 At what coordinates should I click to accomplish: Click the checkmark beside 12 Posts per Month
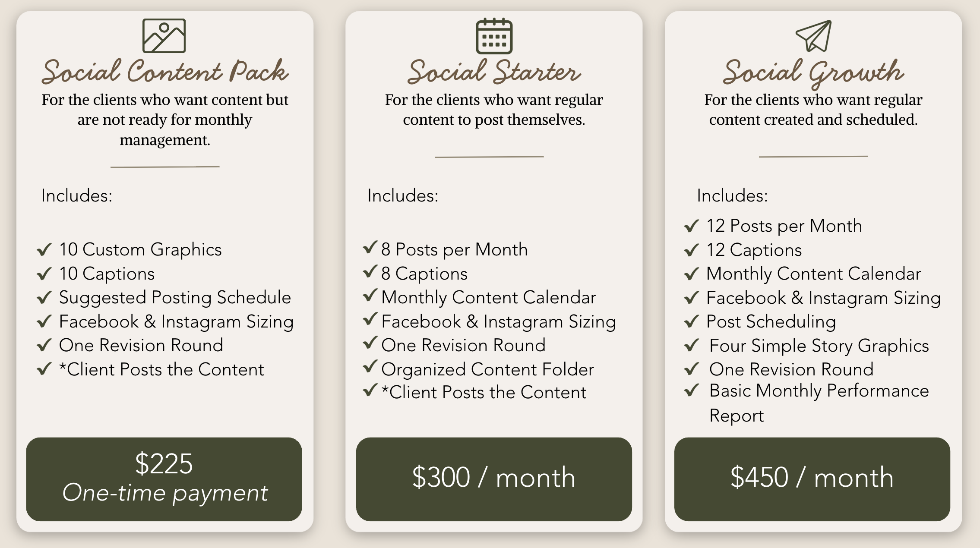(692, 226)
